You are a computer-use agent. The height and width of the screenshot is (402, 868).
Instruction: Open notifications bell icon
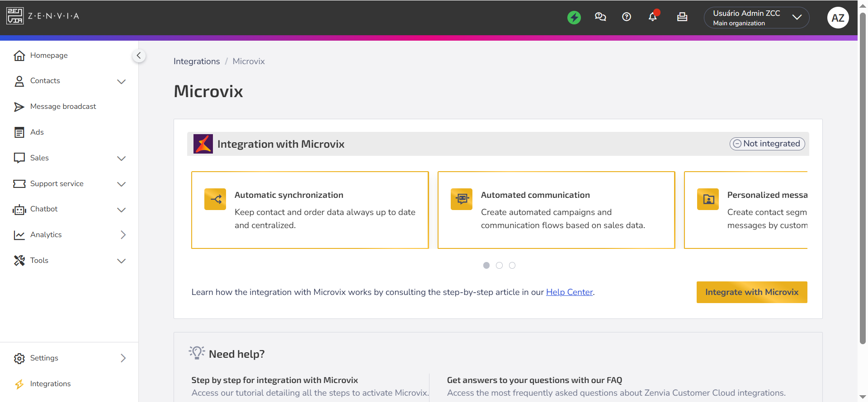point(653,17)
